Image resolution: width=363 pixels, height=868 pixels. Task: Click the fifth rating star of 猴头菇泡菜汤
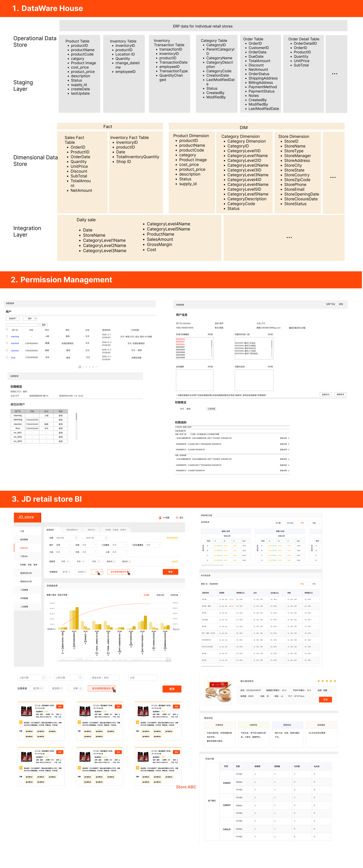[x=335, y=681]
